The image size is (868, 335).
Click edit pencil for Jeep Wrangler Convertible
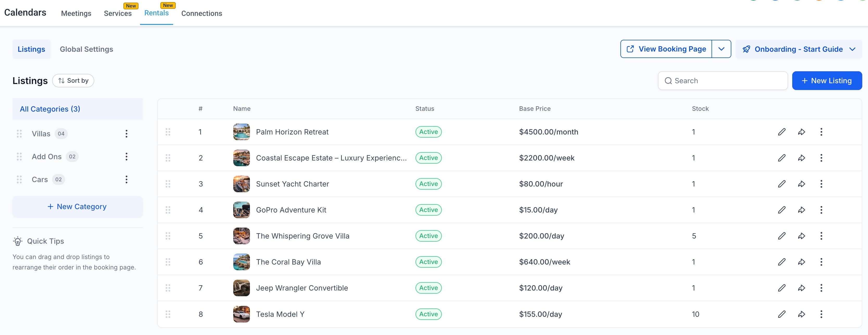[781, 288]
